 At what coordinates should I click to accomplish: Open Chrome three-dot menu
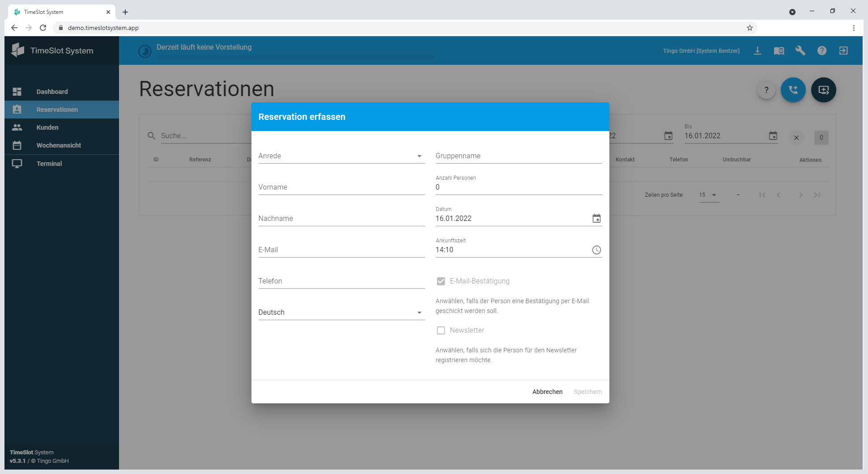854,28
